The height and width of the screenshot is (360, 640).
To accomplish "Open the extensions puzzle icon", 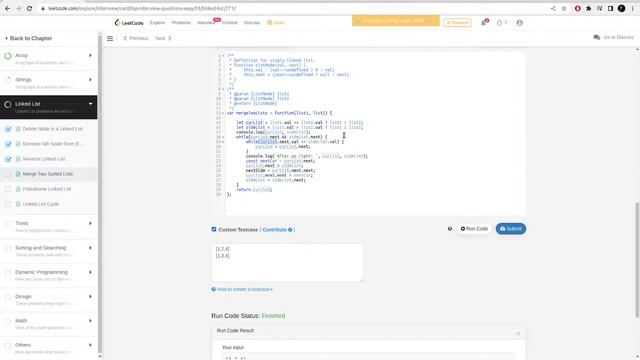I will tap(589, 8).
